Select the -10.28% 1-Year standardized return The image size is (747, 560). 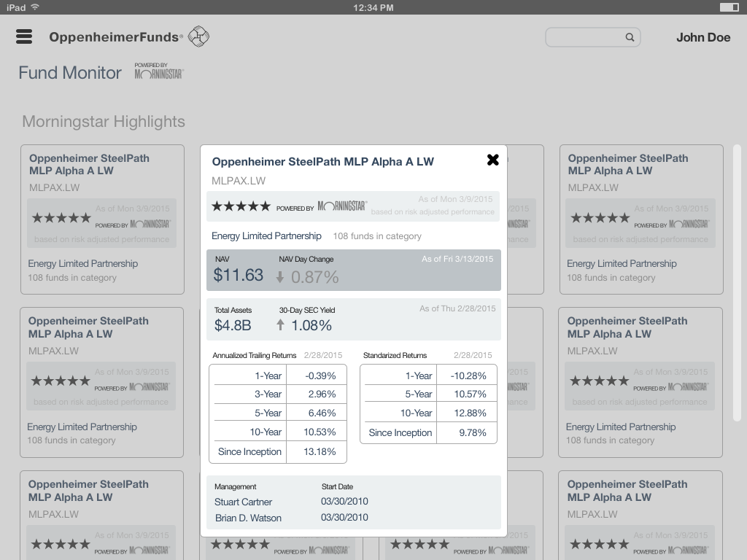pos(468,376)
